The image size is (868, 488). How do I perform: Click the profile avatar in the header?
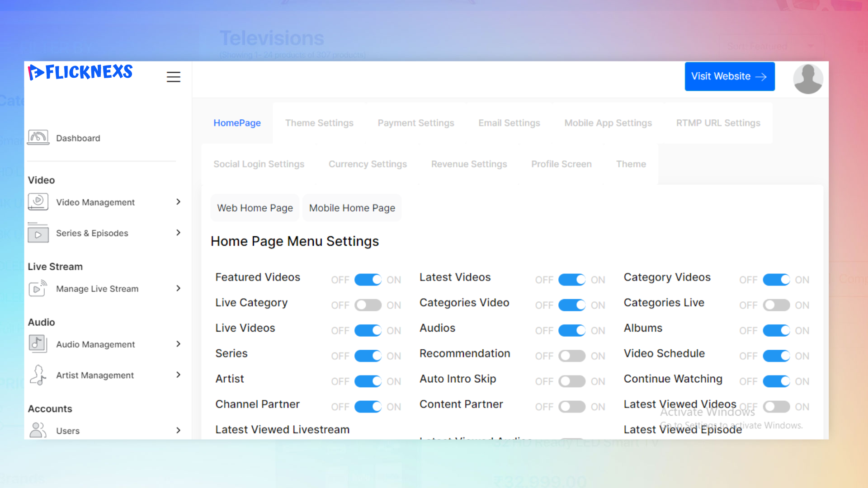coord(808,79)
